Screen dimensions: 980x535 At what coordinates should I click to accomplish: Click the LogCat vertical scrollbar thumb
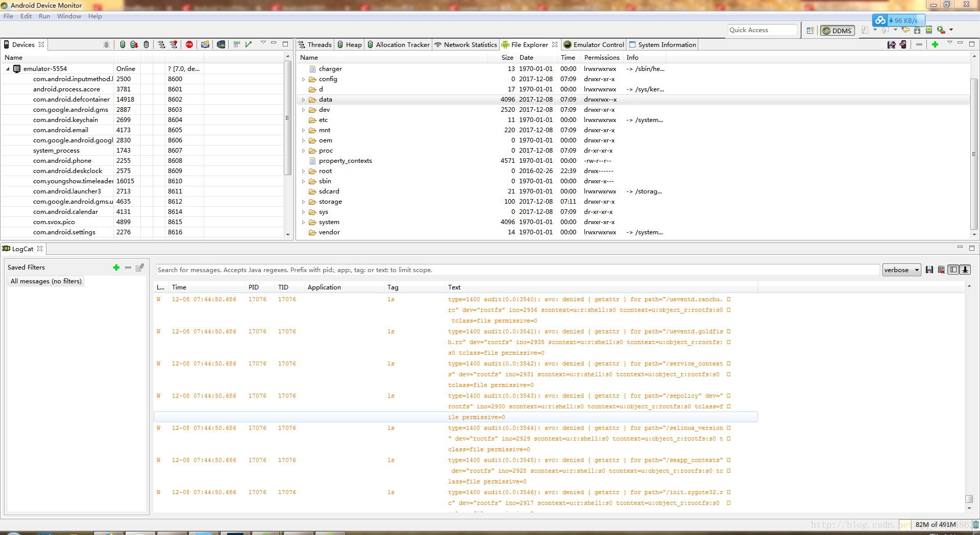969,499
